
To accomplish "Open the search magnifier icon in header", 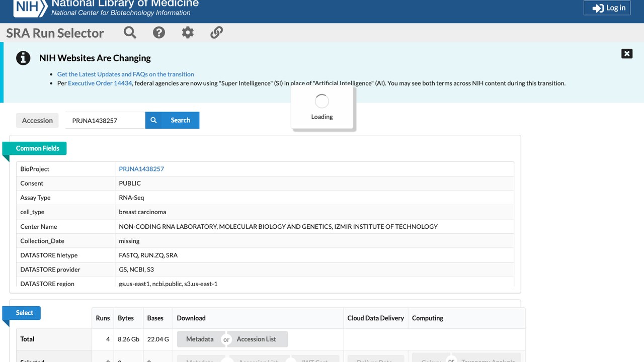I will (130, 33).
